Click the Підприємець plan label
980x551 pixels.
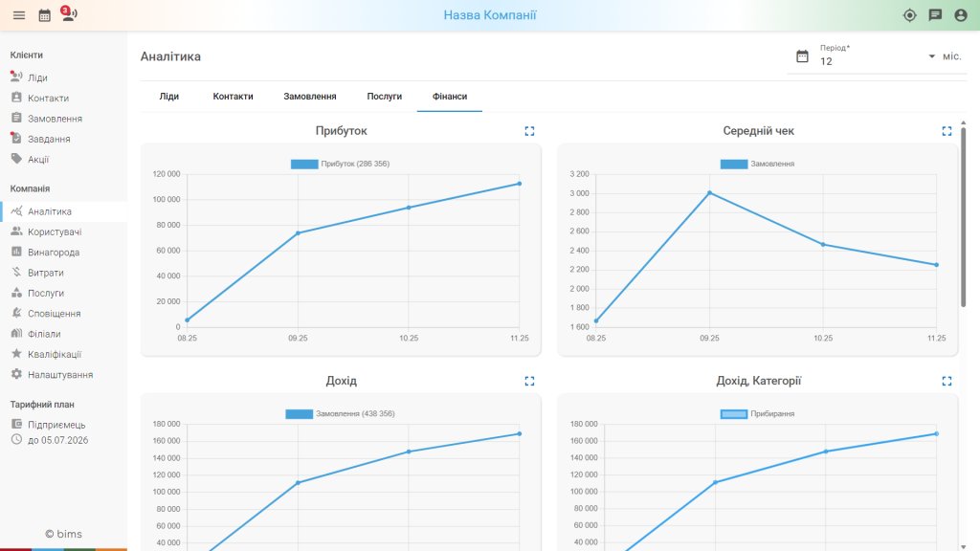coord(56,425)
